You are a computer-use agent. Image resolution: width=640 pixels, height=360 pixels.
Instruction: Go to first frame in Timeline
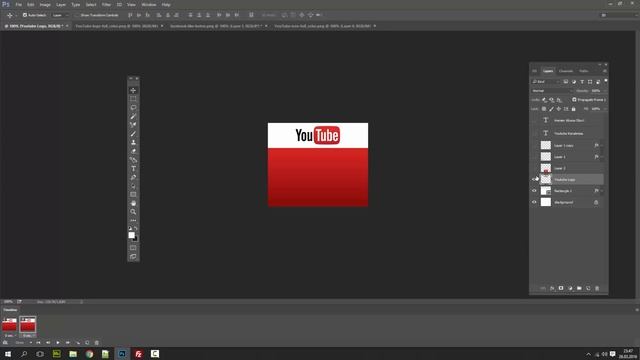click(38, 343)
